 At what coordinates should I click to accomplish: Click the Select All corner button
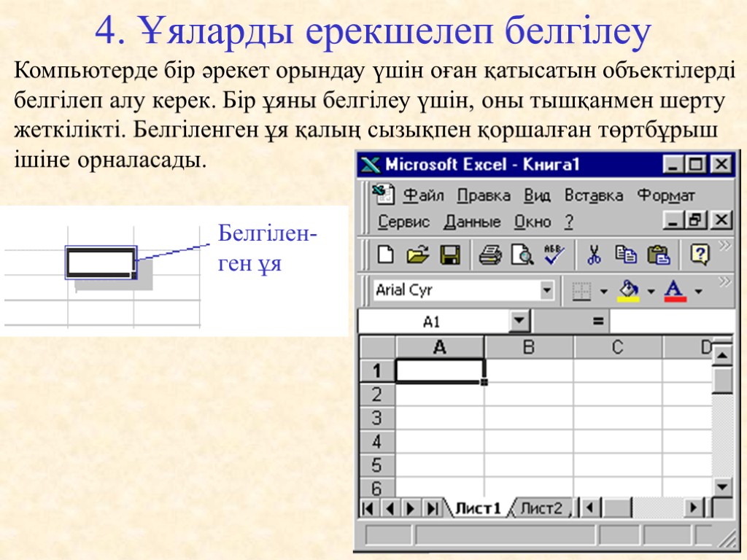(377, 347)
